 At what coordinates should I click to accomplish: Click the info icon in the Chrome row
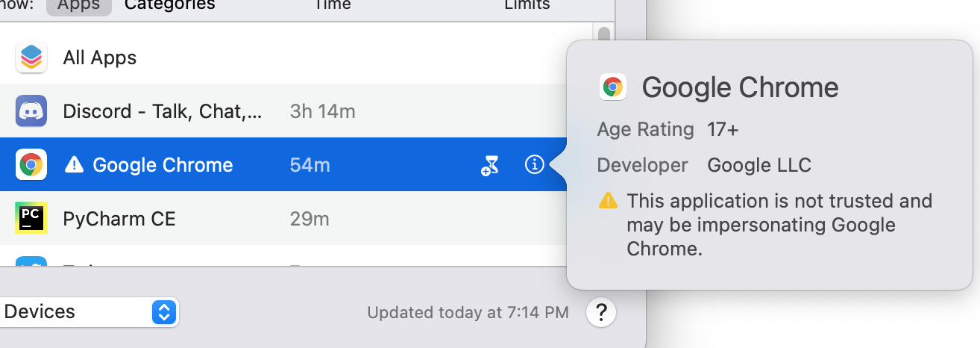534,165
